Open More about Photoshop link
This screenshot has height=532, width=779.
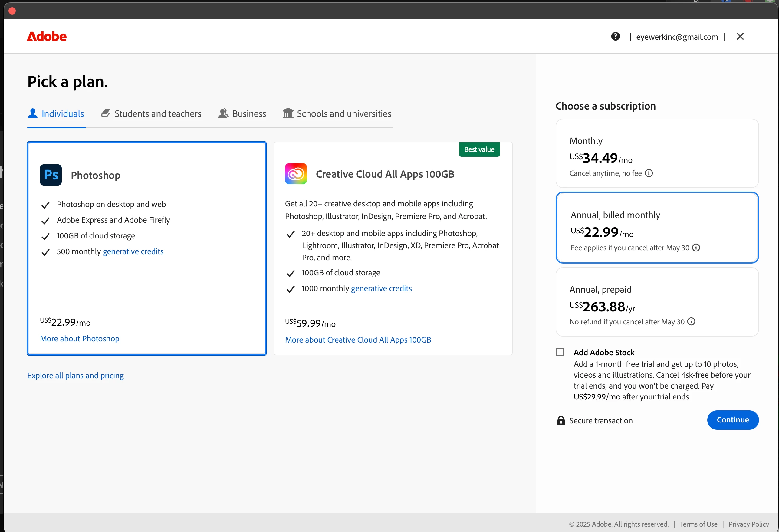79,339
